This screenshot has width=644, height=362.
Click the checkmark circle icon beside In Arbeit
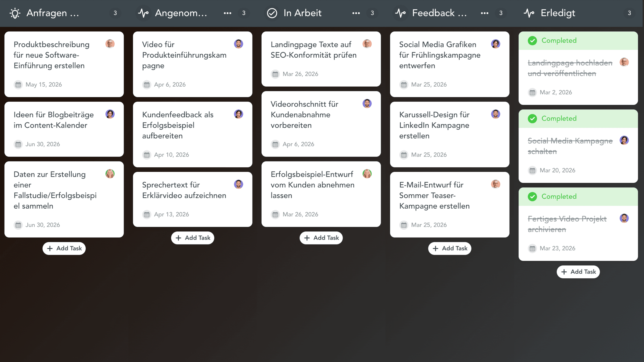[272, 13]
